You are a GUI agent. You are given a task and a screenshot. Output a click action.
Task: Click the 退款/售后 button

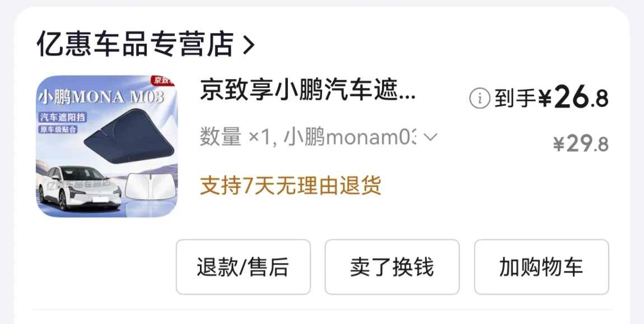[243, 267]
